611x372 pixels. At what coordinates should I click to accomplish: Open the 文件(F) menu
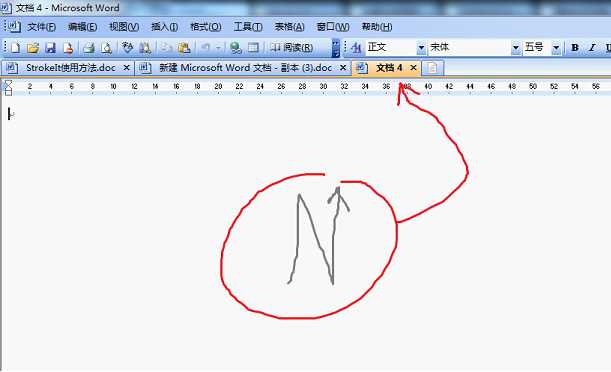pyautogui.click(x=42, y=27)
